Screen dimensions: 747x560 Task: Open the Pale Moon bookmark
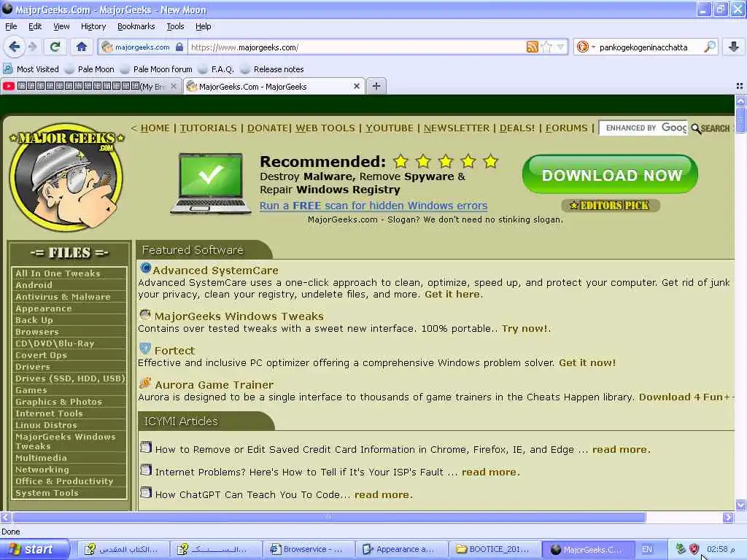coord(90,69)
